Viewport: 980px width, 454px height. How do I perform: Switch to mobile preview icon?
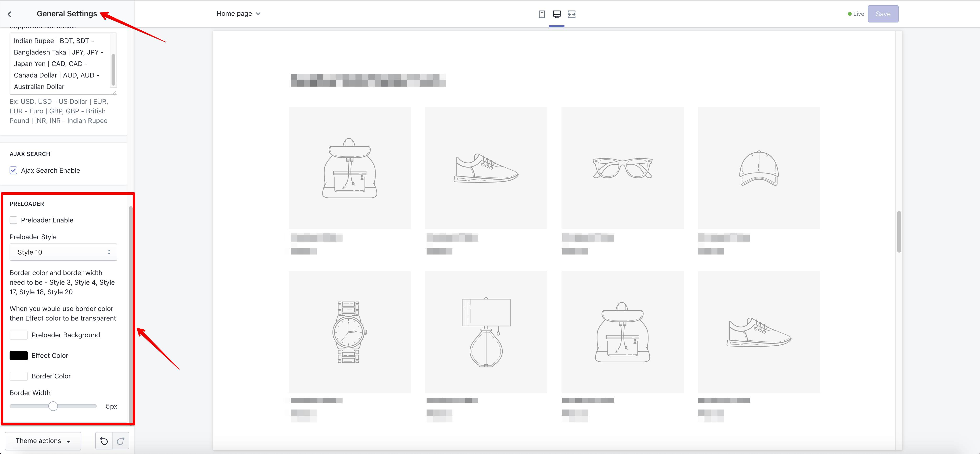point(542,14)
